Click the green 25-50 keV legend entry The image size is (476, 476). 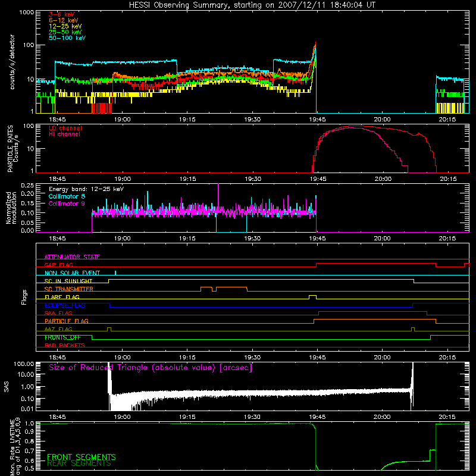[65, 32]
